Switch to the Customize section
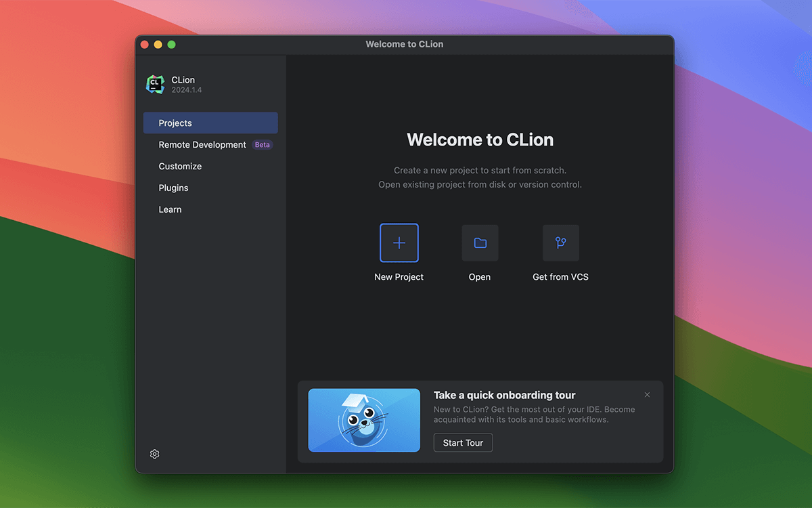812x508 pixels. click(210, 166)
